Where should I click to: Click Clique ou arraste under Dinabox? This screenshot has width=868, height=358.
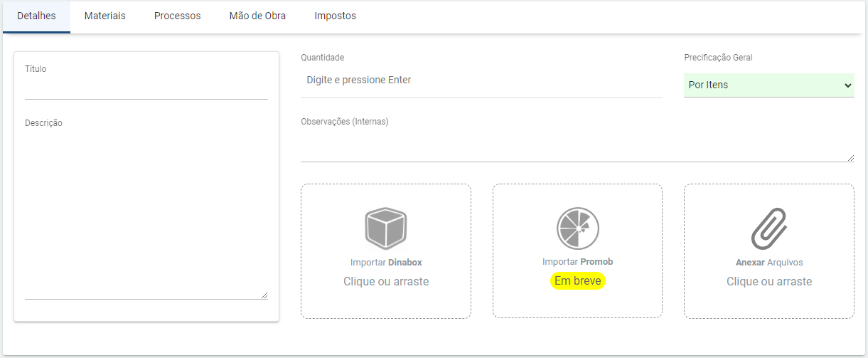click(x=386, y=281)
